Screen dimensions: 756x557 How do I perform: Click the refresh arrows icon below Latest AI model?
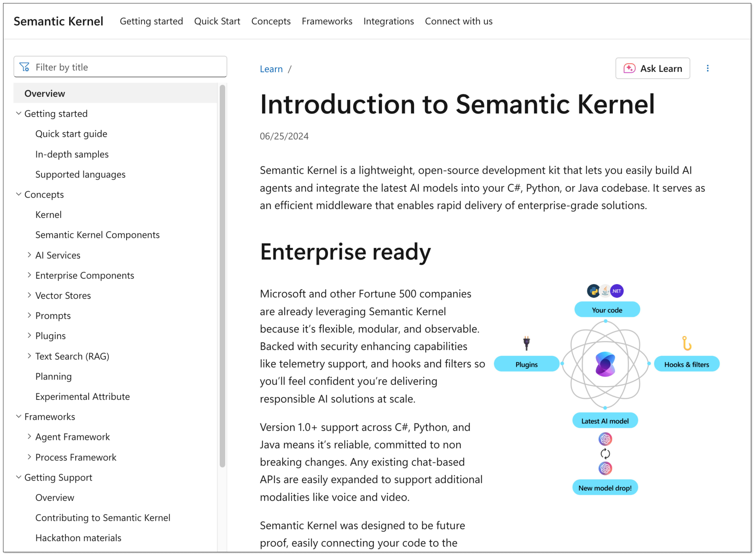pos(605,454)
